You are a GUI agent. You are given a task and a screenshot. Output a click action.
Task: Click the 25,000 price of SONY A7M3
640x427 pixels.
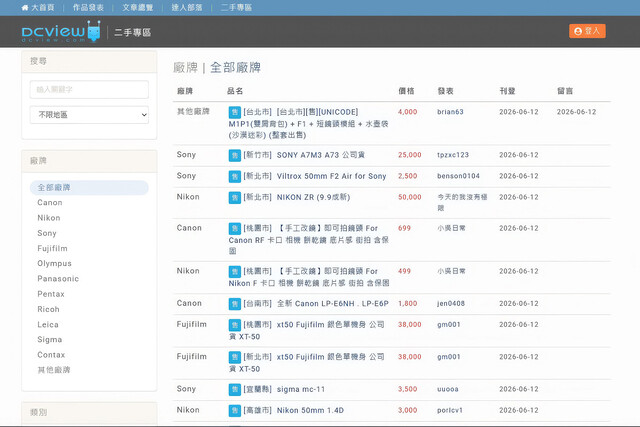click(x=409, y=155)
